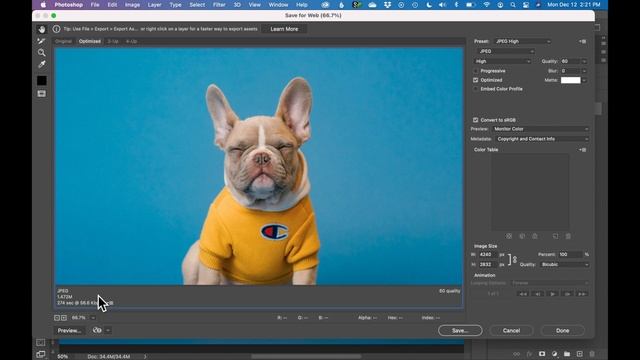Click the screen mode icon behind dialog

pos(41,354)
